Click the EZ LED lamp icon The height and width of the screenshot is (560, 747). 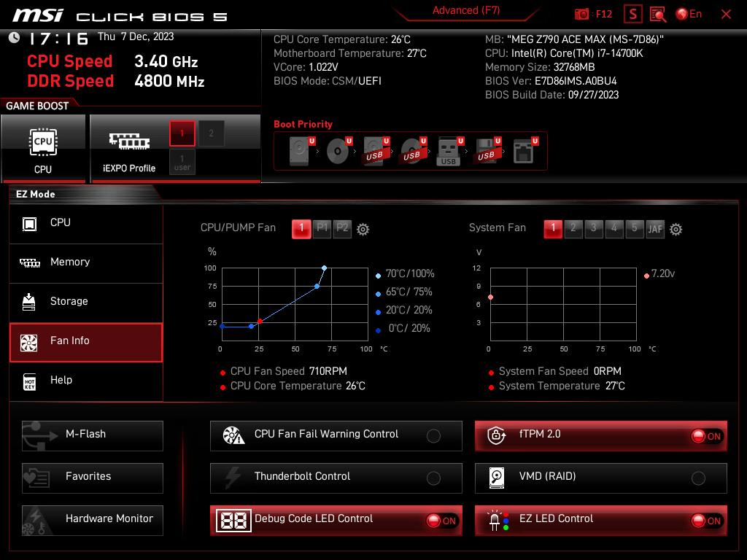498,521
